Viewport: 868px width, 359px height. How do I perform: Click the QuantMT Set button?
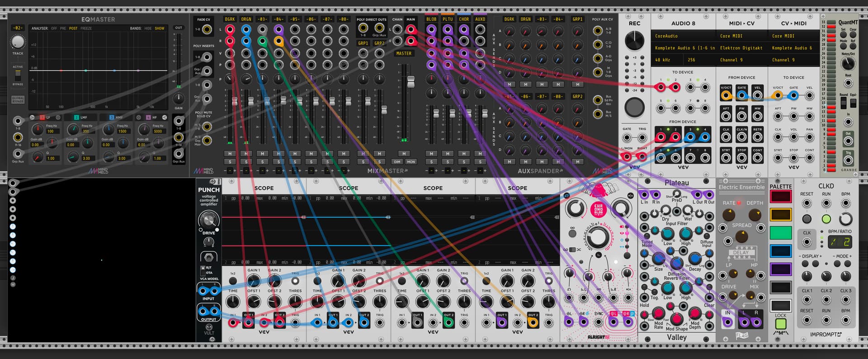point(843,35)
